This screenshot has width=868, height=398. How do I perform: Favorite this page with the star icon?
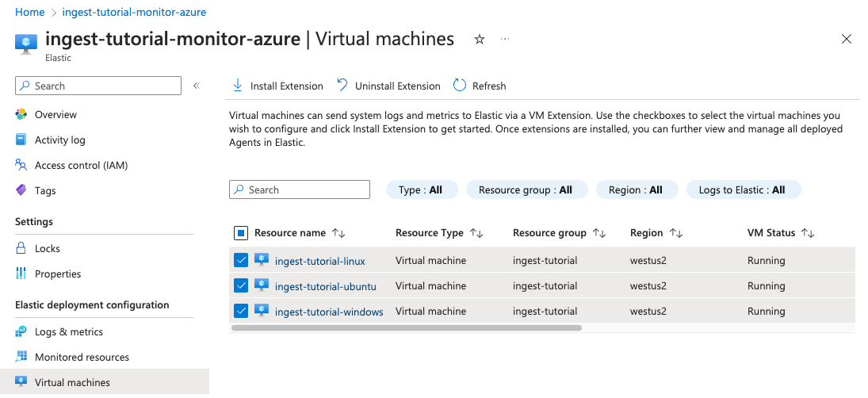(x=479, y=40)
